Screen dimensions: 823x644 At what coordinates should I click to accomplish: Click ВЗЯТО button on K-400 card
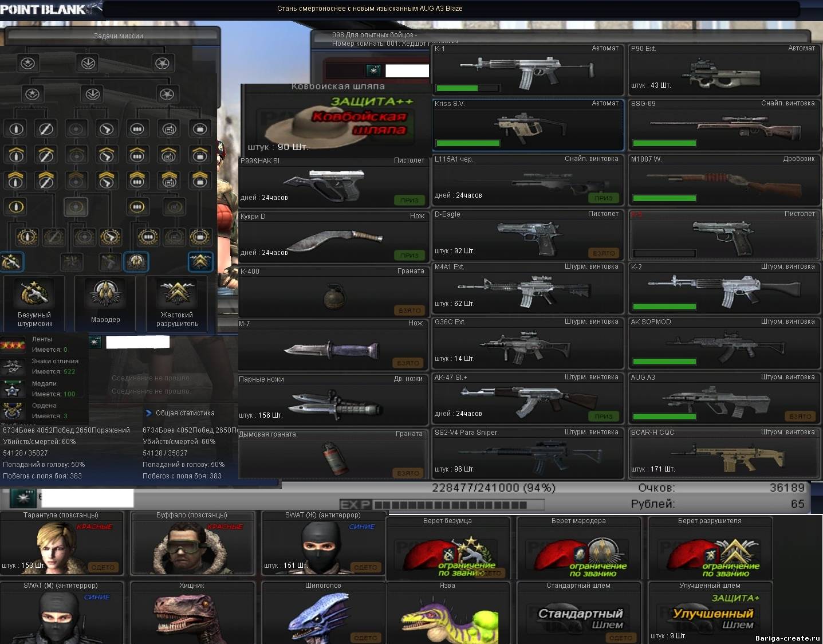(x=409, y=311)
